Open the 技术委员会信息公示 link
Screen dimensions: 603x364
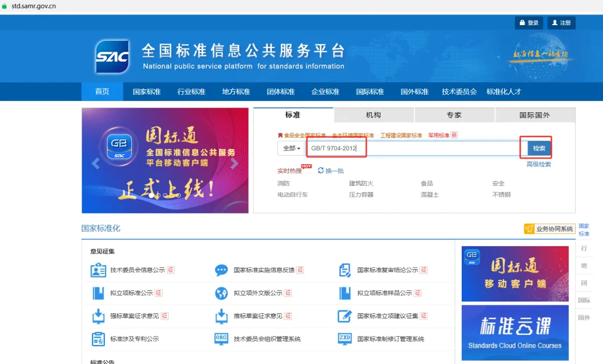138,270
